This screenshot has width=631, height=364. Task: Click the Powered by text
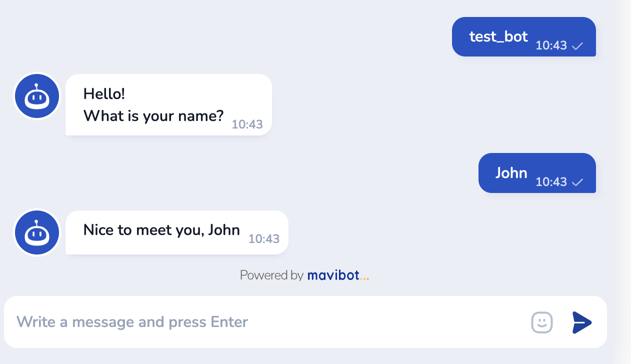(271, 275)
